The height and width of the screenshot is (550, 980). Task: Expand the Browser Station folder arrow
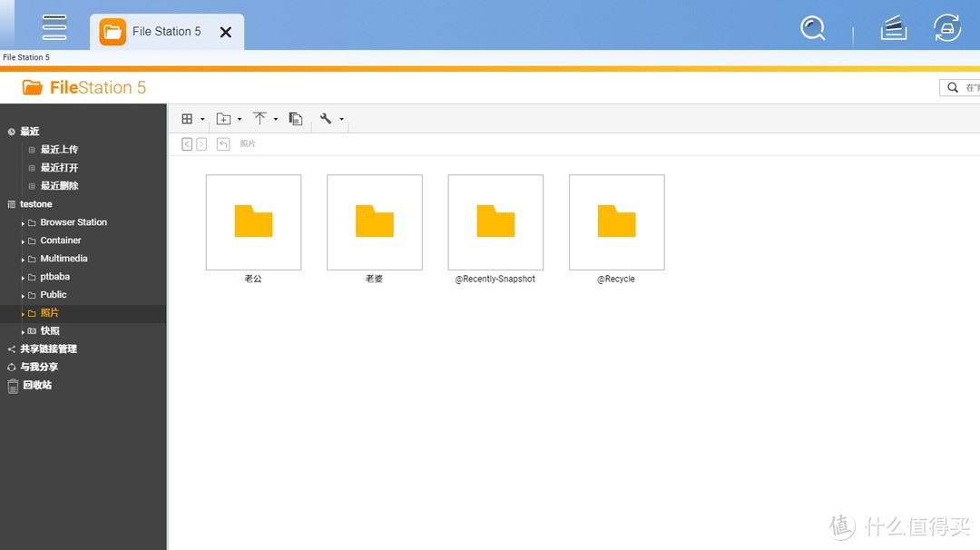[x=23, y=223]
